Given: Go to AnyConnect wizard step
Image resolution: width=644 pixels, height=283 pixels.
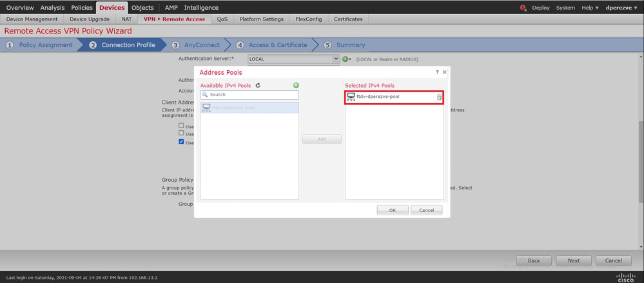Looking at the screenshot, I should click(202, 45).
